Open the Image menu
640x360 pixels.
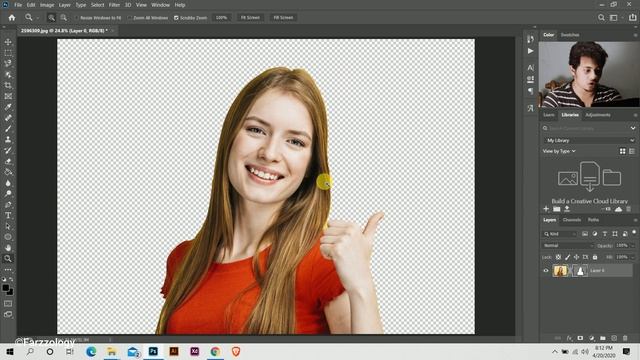47,5
